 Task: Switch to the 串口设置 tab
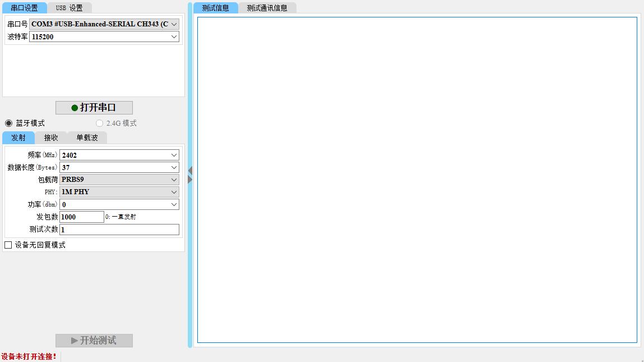(24, 8)
